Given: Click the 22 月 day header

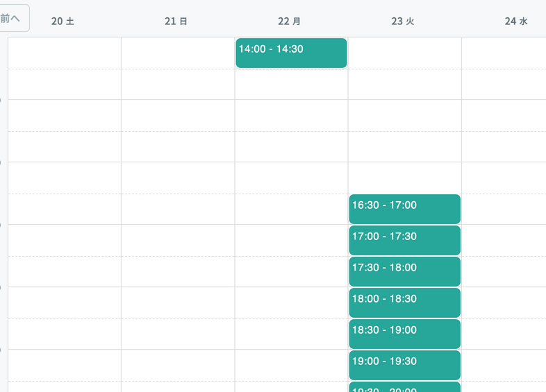Looking at the screenshot, I should coord(290,22).
